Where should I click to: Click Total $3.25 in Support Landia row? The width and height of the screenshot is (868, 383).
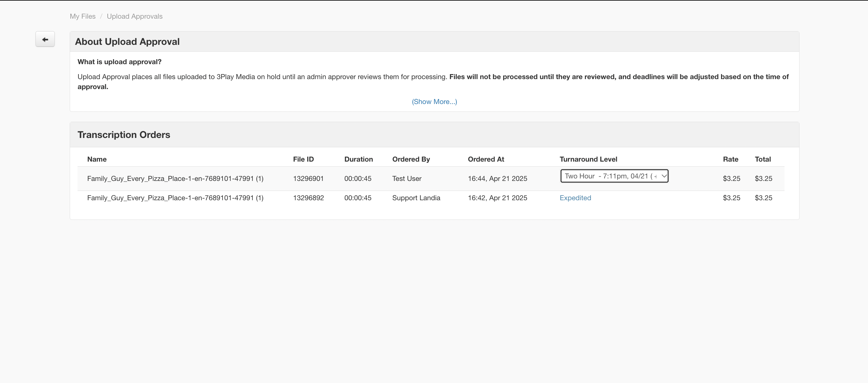click(x=763, y=198)
